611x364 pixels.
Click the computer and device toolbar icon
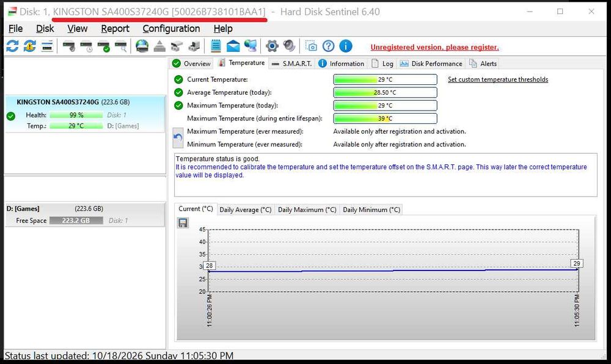[194, 46]
